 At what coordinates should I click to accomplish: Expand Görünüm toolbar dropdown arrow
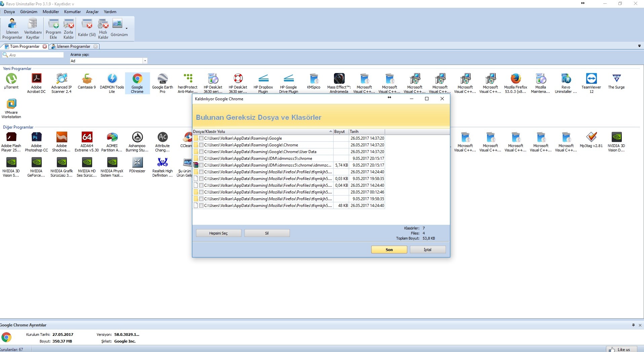coord(126,29)
